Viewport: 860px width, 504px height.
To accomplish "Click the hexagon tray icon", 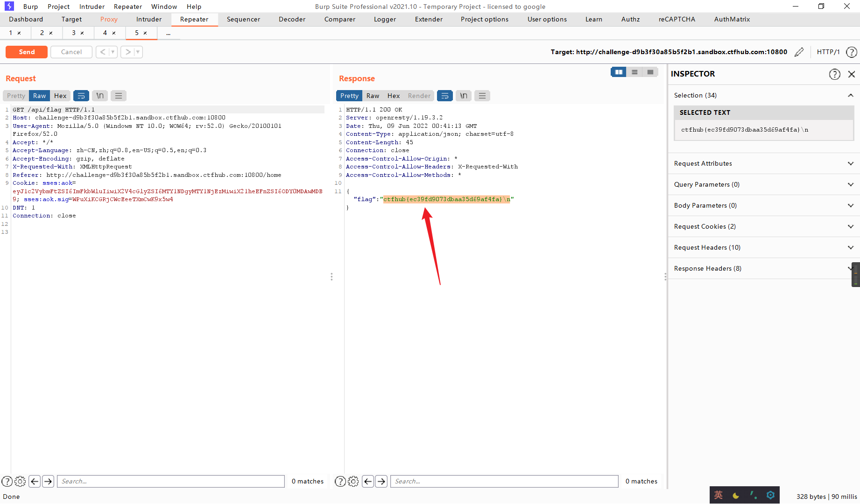I will click(770, 495).
